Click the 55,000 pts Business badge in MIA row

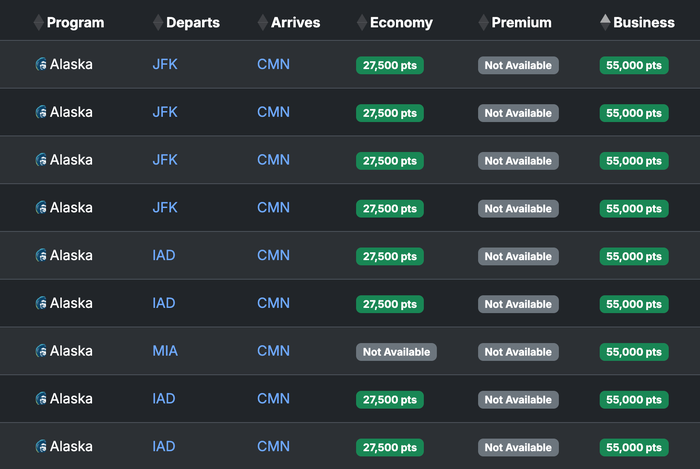coord(634,352)
